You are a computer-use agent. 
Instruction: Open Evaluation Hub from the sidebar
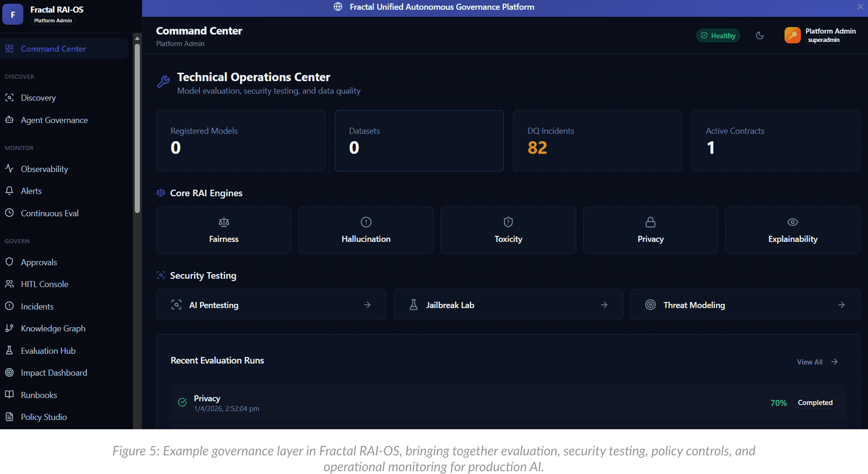tap(64, 350)
